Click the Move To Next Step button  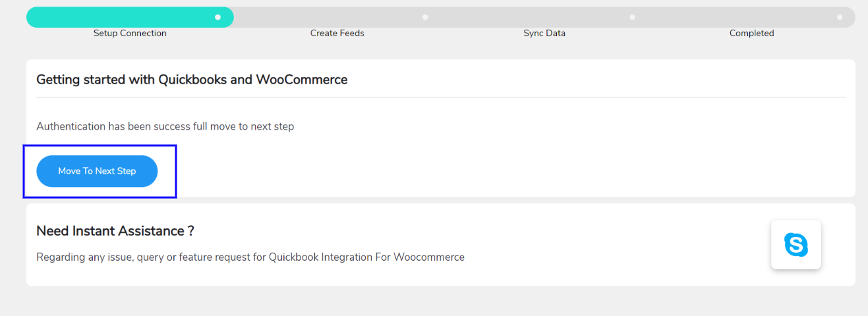[97, 171]
